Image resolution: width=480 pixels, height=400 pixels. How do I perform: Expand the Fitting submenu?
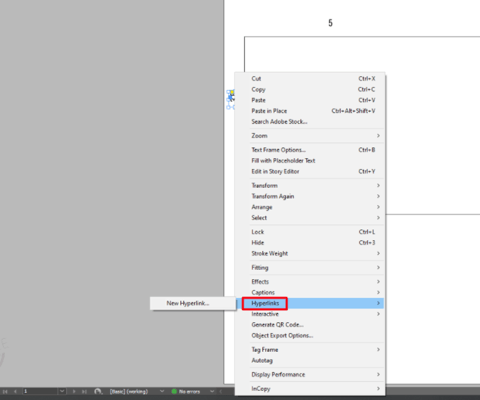click(310, 267)
